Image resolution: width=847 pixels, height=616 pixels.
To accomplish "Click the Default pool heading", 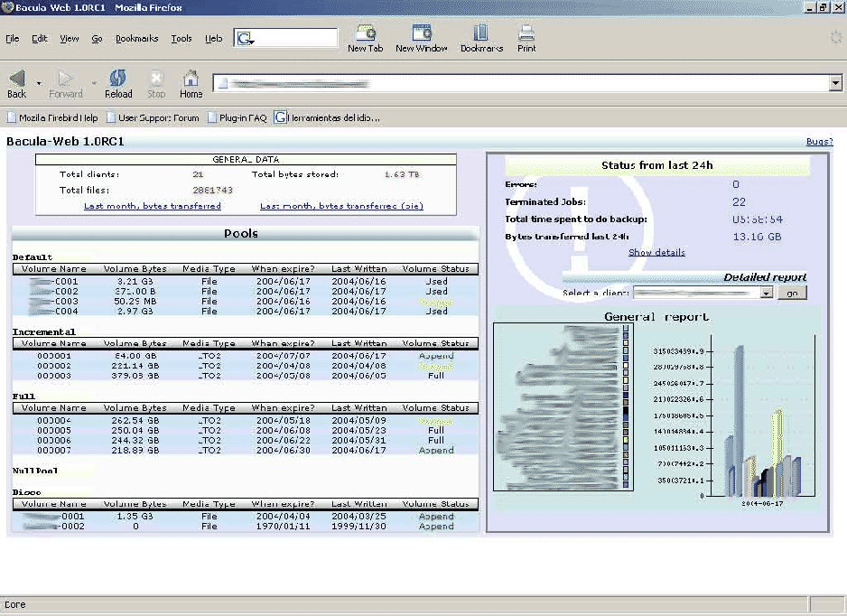I will (33, 257).
